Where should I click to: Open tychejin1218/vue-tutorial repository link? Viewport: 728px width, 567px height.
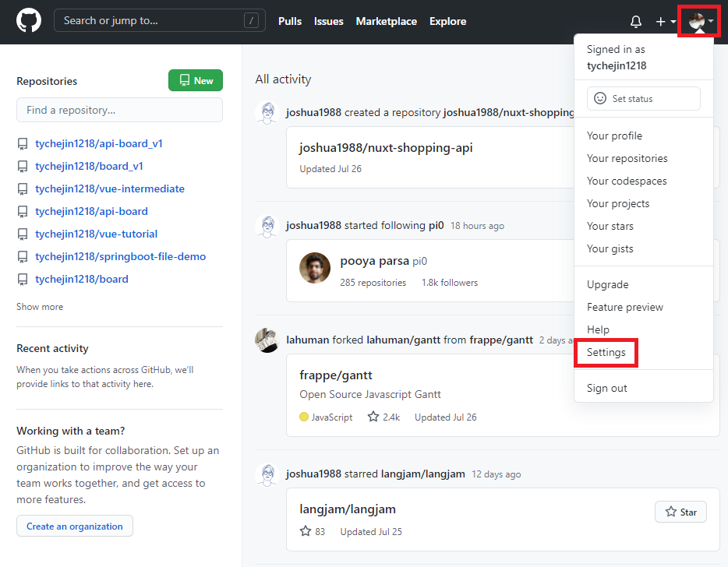click(x=96, y=234)
